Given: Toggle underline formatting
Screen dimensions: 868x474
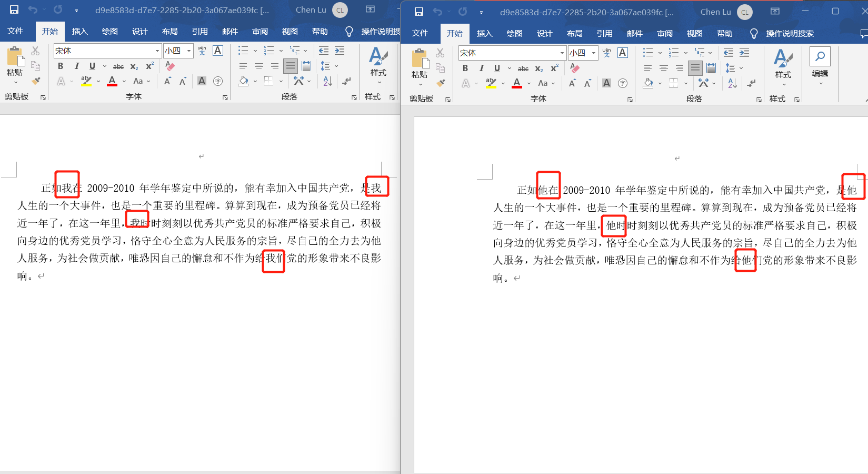Looking at the screenshot, I should coord(92,66).
